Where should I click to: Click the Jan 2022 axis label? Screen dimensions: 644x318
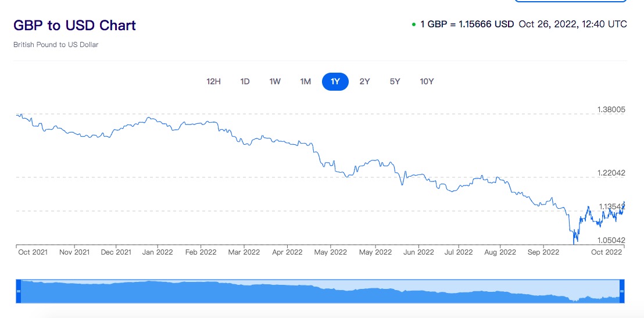[x=158, y=252]
